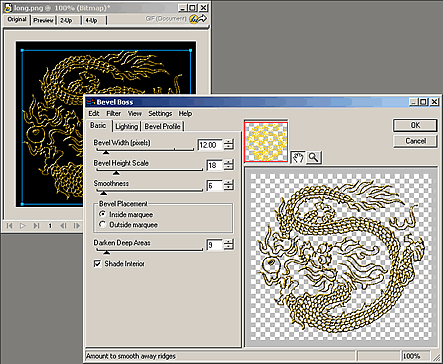The image size is (443, 364).
Task: Select the Zoom magnifier tool
Action: click(x=313, y=157)
